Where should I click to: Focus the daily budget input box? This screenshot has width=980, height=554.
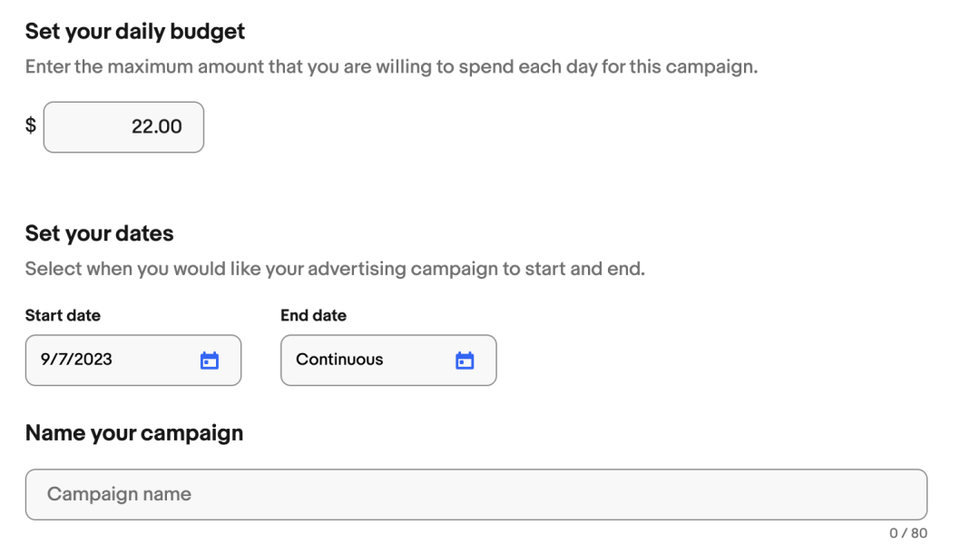(123, 127)
